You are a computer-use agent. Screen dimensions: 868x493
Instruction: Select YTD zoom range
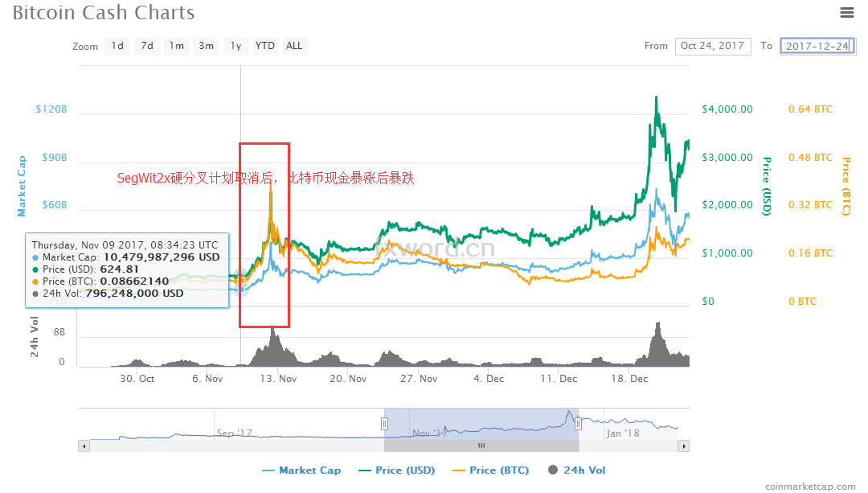[265, 46]
